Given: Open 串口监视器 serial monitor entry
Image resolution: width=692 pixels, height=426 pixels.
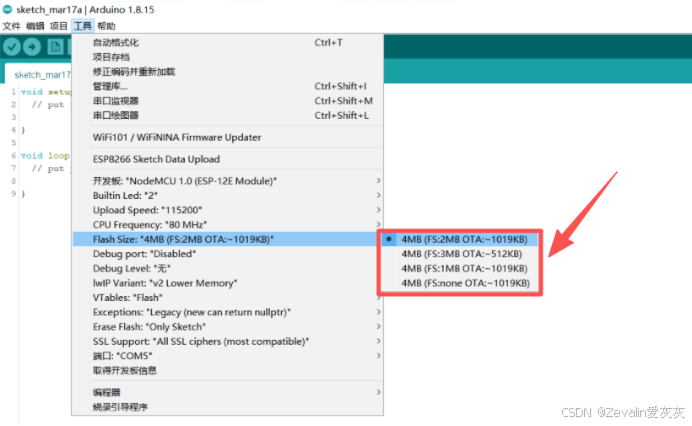Looking at the screenshot, I should click(x=227, y=101).
